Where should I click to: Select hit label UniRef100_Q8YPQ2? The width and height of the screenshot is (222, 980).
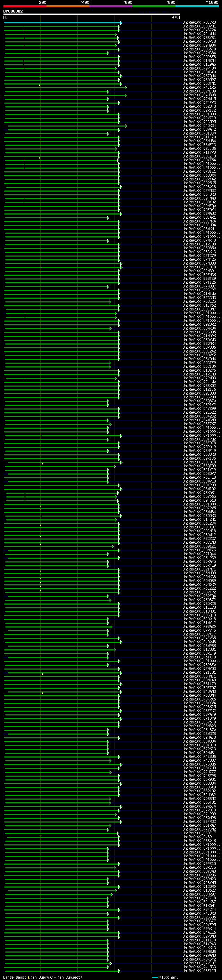coord(199,439)
